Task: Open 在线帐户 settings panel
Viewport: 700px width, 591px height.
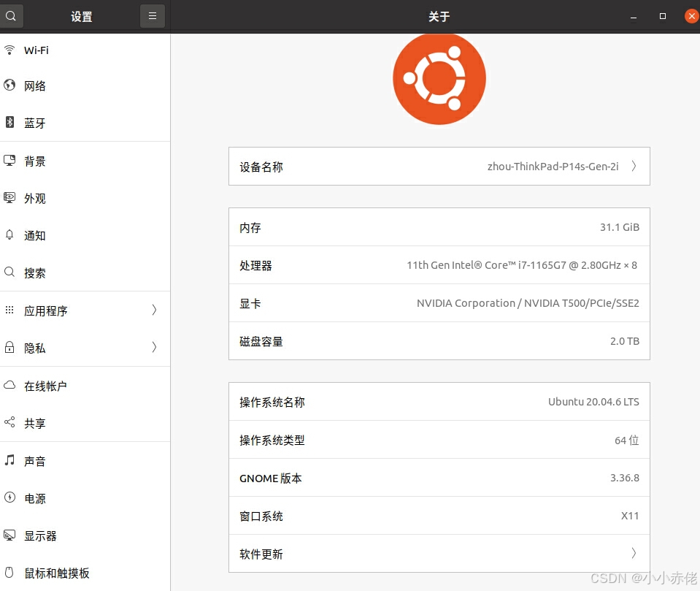Action: [x=85, y=386]
